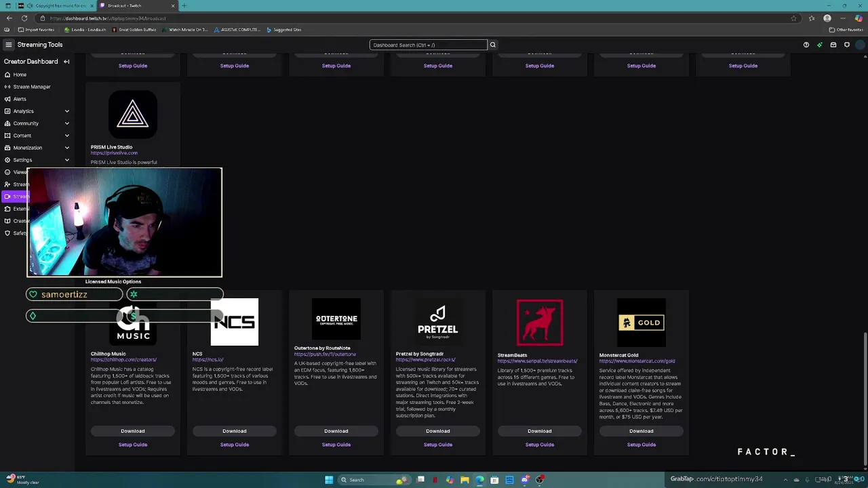Bookmark this page with star icon
Viewport: 868px width, 488px height.
click(793, 18)
